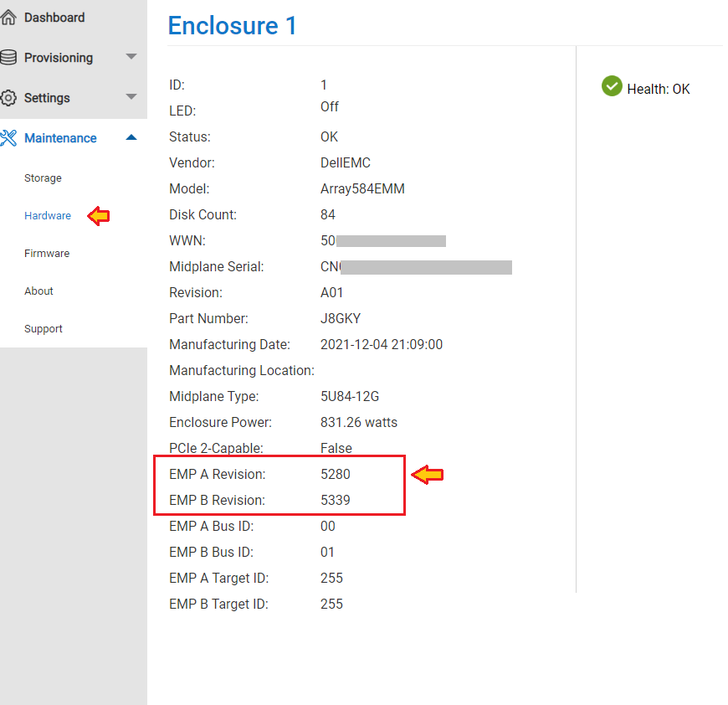Click the EMP A Revision value 5280

333,474
